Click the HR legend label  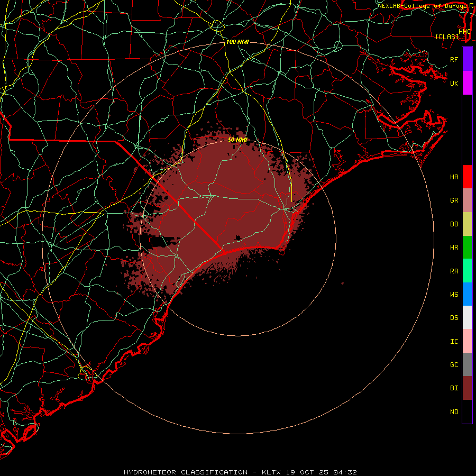tap(454, 248)
